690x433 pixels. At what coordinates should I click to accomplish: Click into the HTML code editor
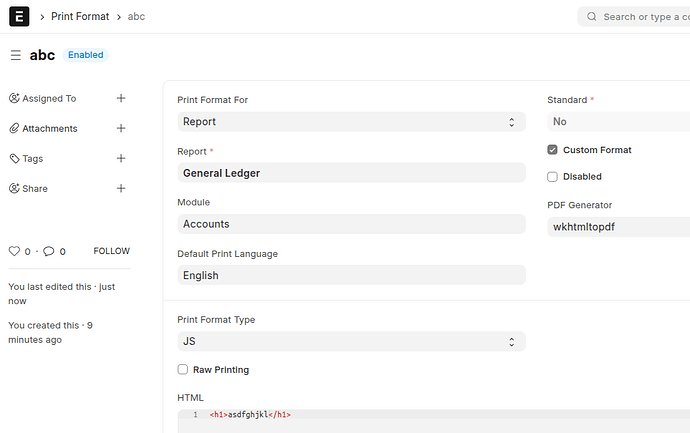(400, 414)
